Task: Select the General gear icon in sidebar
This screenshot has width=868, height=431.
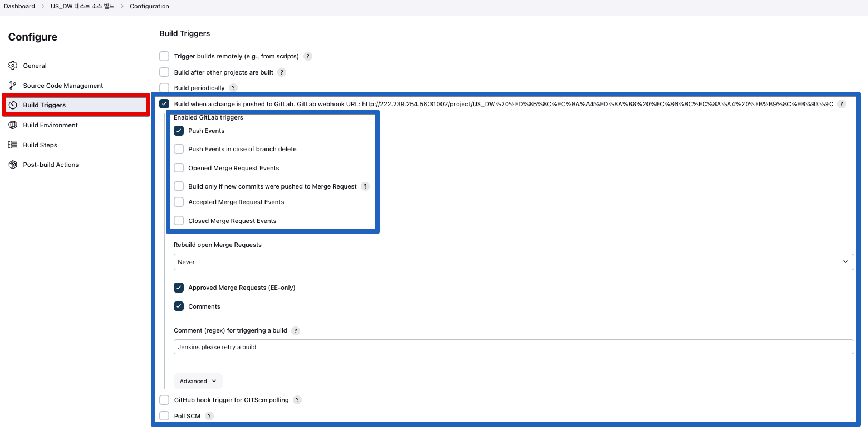Action: point(13,65)
